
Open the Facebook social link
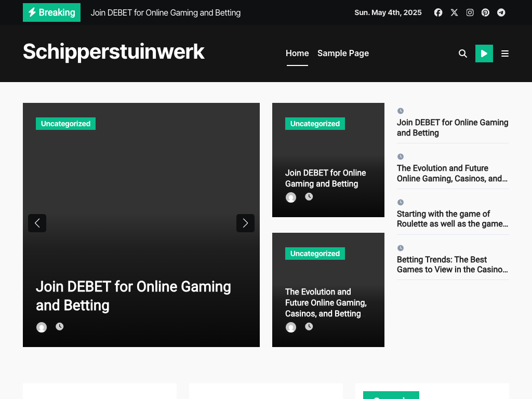pos(438,12)
